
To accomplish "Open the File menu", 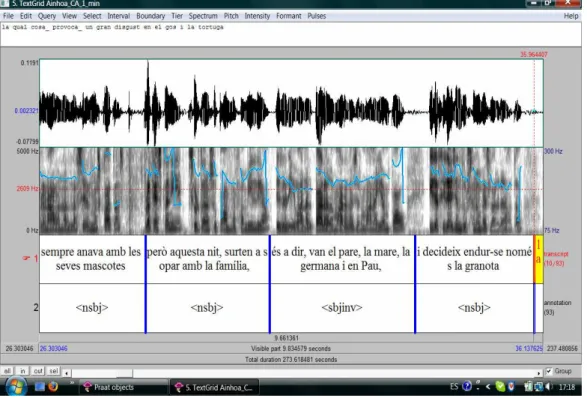I will [8, 16].
